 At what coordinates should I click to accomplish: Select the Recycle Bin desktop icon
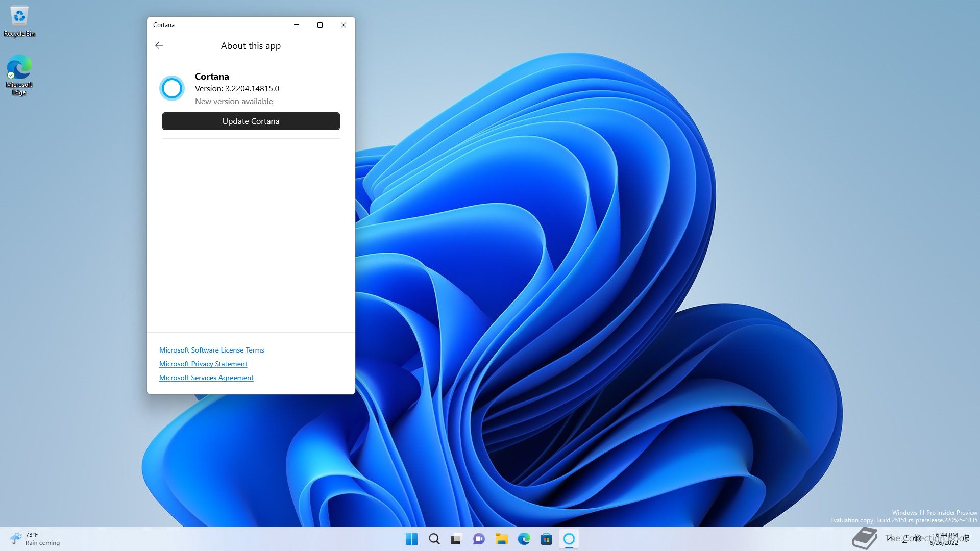tap(19, 21)
